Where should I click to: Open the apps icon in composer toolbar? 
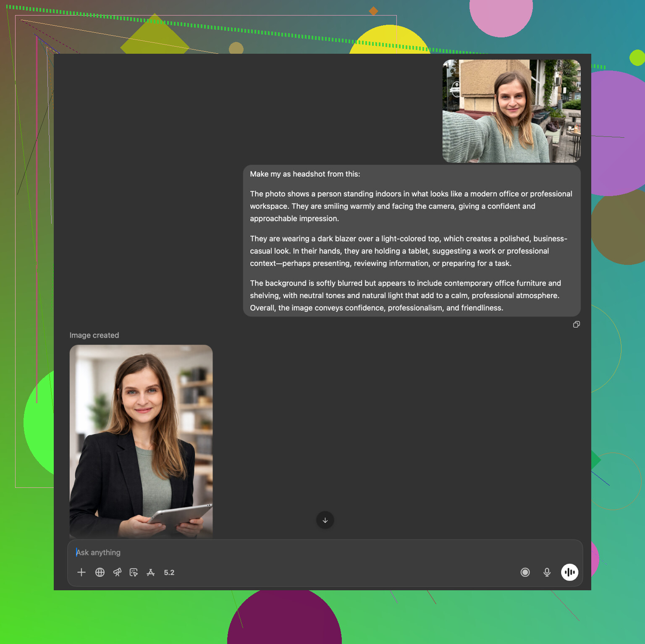click(151, 572)
